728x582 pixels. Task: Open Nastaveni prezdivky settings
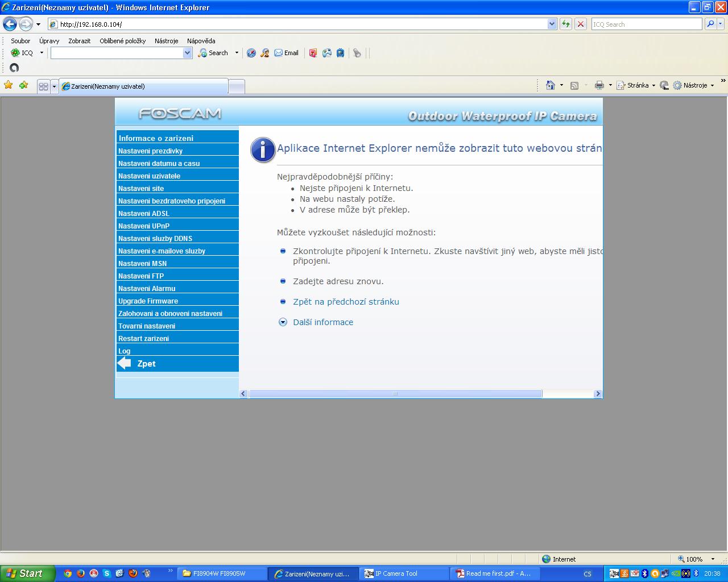177,151
